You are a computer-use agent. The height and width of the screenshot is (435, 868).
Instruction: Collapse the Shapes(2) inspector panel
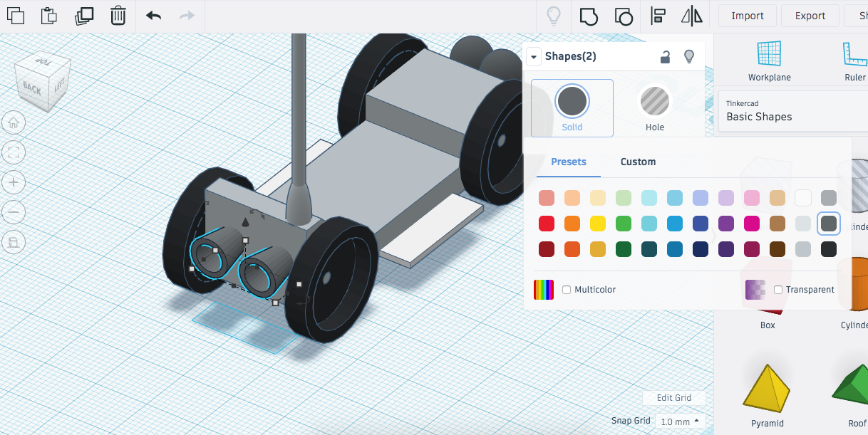[533, 56]
